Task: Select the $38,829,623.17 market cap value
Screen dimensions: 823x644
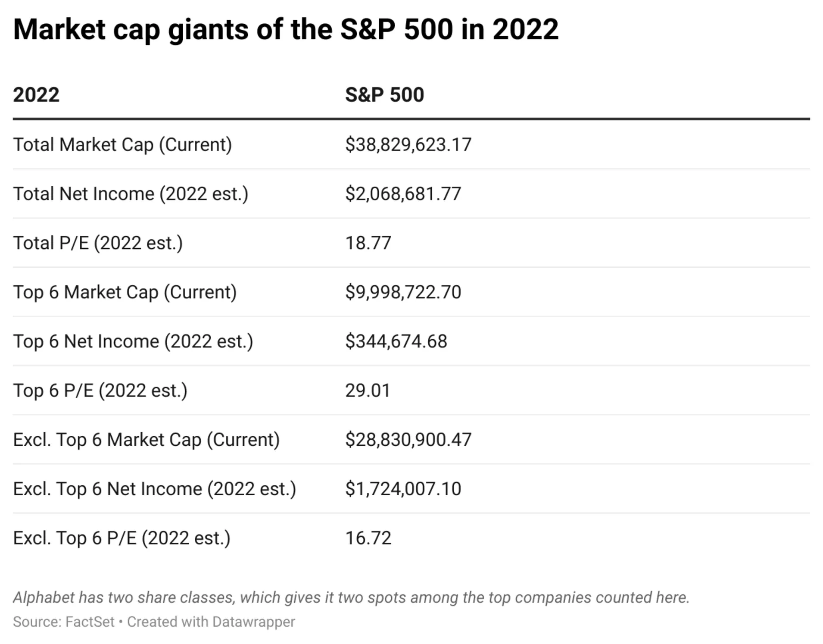Action: [x=408, y=145]
